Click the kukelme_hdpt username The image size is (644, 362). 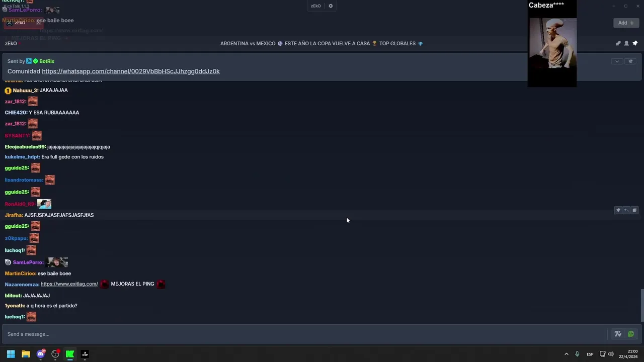click(23, 157)
